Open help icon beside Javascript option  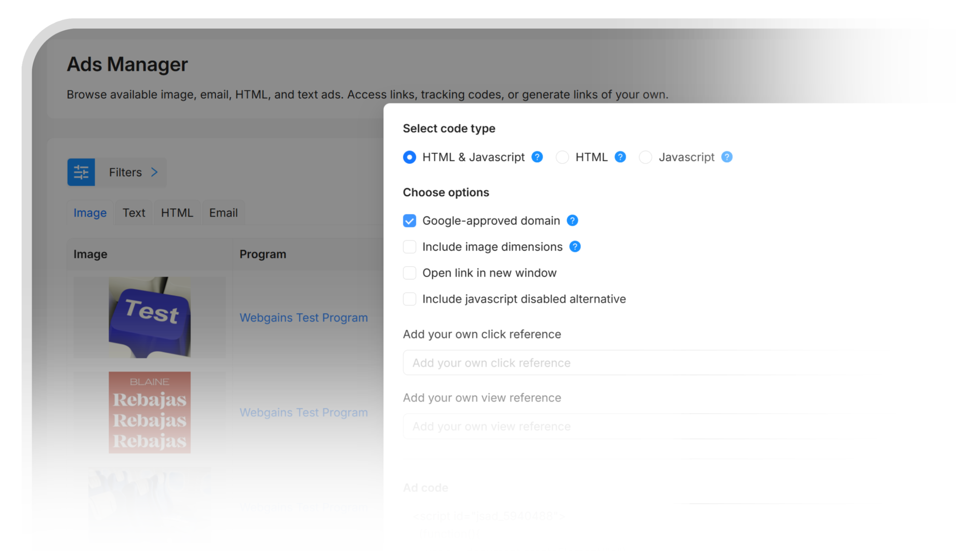click(727, 157)
